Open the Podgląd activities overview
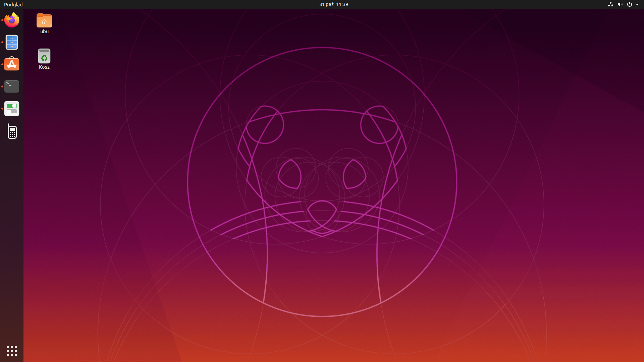The height and width of the screenshot is (362, 644). (13, 4)
